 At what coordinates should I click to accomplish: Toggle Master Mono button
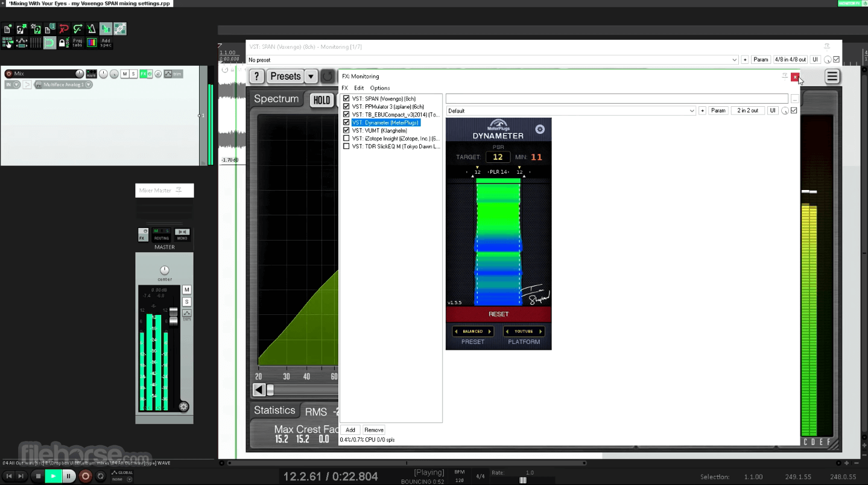(x=182, y=235)
